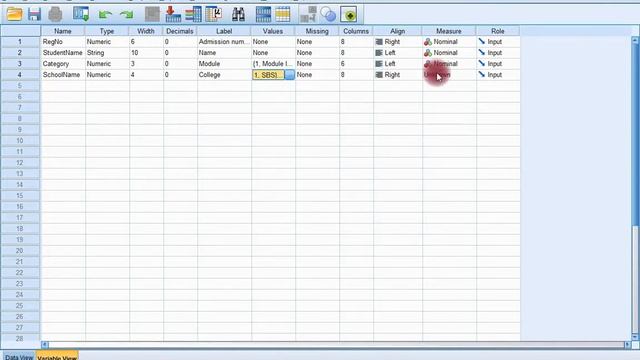Click the Insert Cases blue grid icon
The width and height of the screenshot is (640, 360).
point(263,15)
